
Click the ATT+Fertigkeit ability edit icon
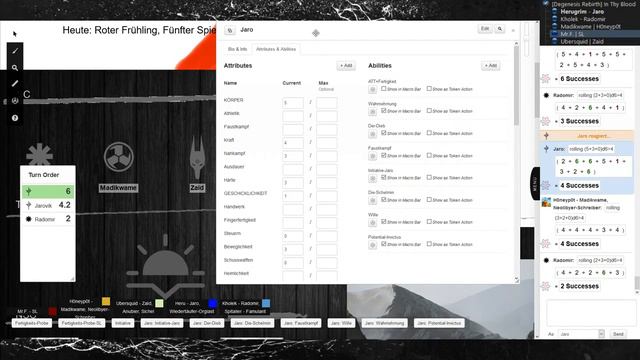372,89
